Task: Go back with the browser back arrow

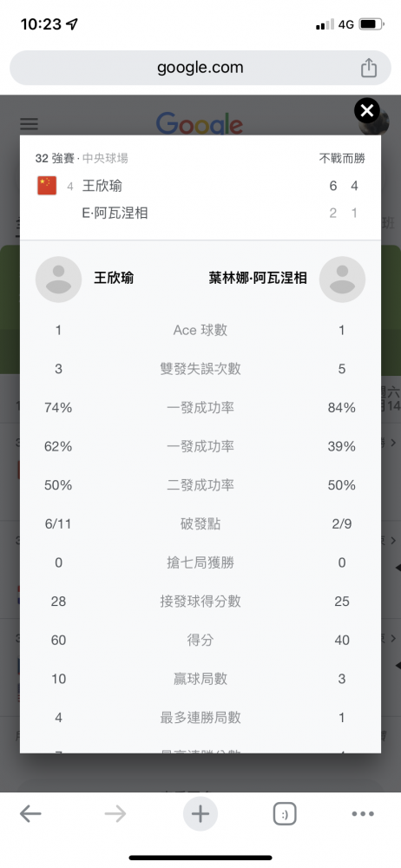Action: [30, 814]
